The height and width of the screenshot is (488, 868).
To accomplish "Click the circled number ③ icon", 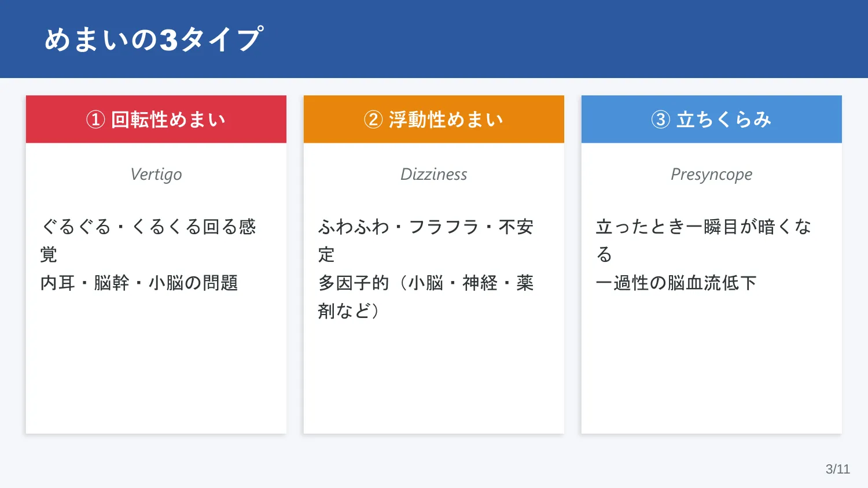I will pyautogui.click(x=661, y=120).
